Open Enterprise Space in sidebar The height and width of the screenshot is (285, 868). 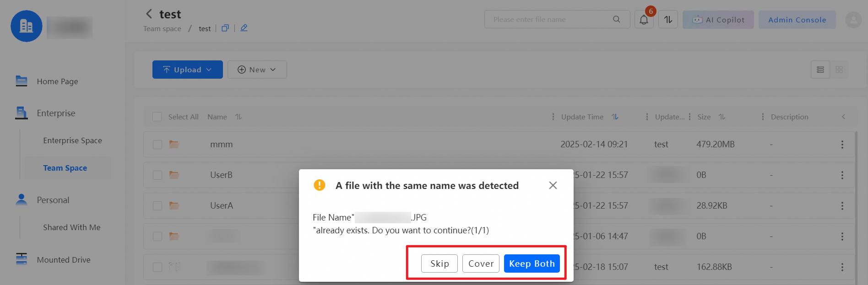pyautogui.click(x=72, y=140)
